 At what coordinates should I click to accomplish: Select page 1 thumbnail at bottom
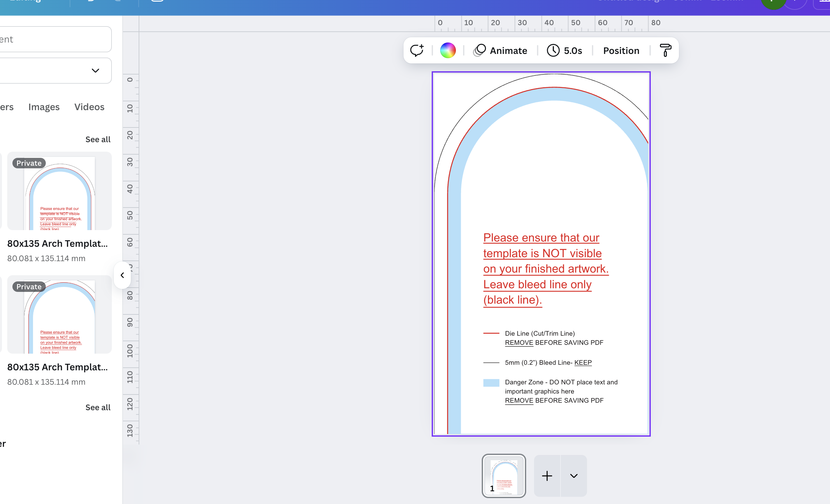pyautogui.click(x=504, y=476)
